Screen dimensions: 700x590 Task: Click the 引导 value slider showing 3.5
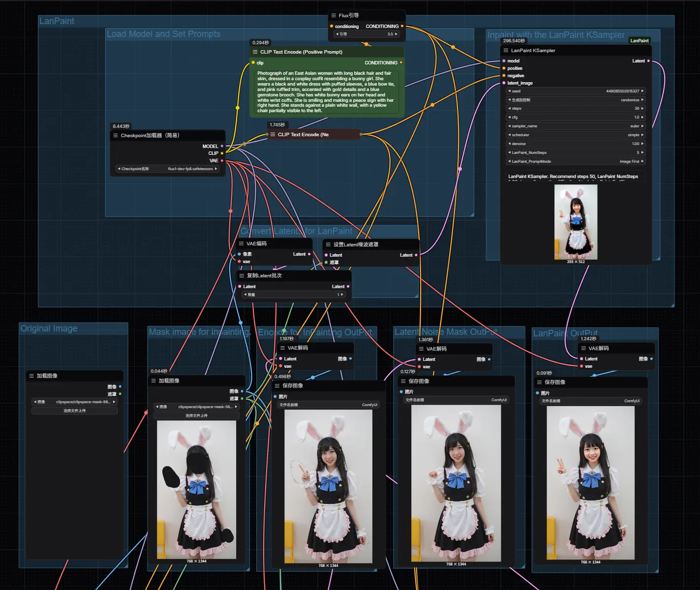pyautogui.click(x=366, y=34)
